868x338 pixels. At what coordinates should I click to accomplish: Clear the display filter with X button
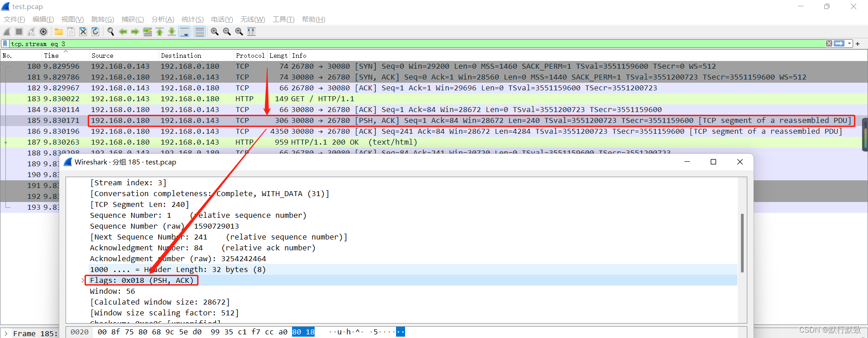click(x=829, y=44)
